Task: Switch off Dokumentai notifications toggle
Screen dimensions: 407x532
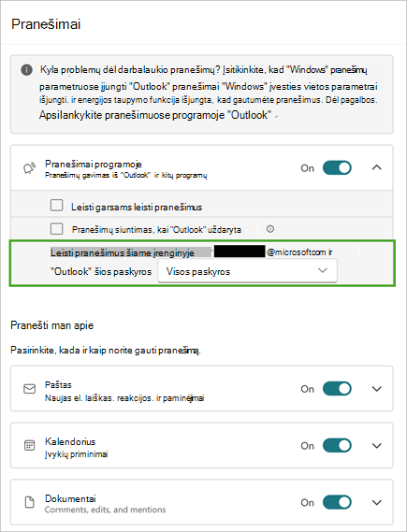Action: 337,502
